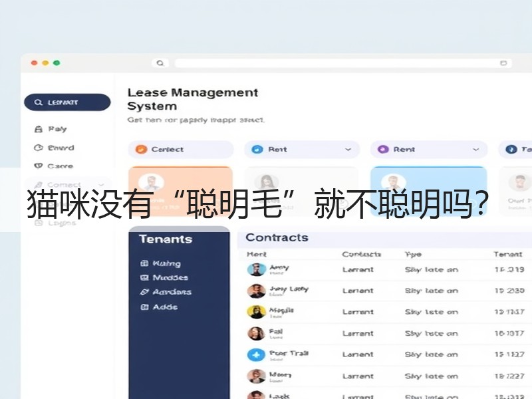This screenshot has width=532, height=399.
Task: Open the Amy contract row name
Action: 279,267
